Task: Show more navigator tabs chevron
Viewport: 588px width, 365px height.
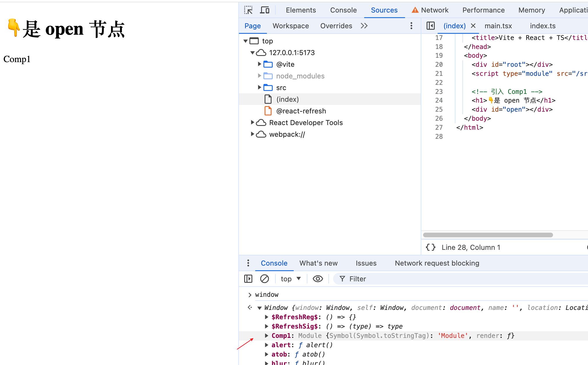Action: coord(364,26)
